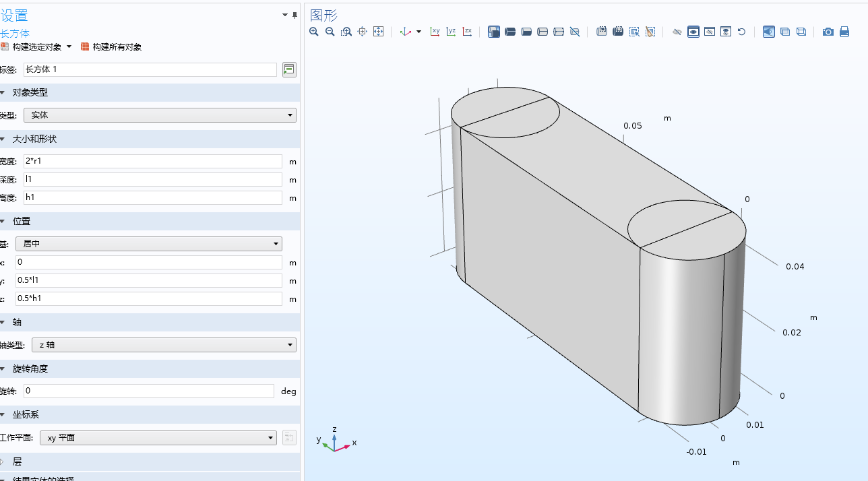Open the 类型 实体 dropdown

[160, 115]
